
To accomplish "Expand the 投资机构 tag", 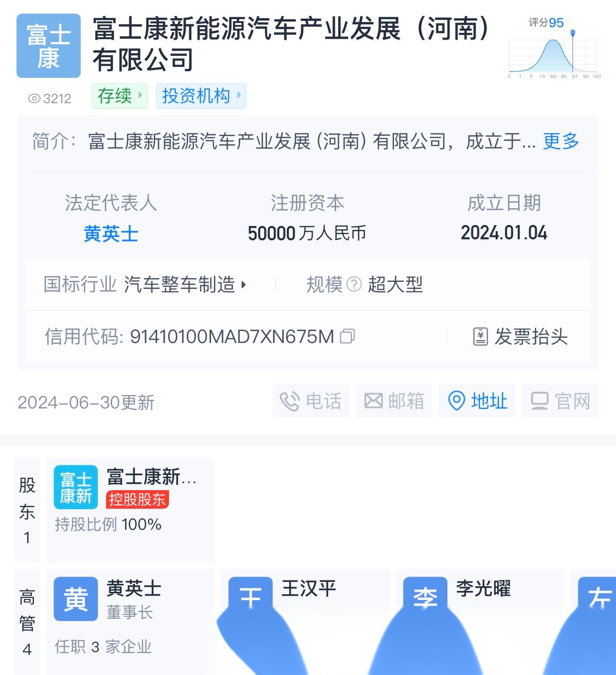I will pos(201,96).
